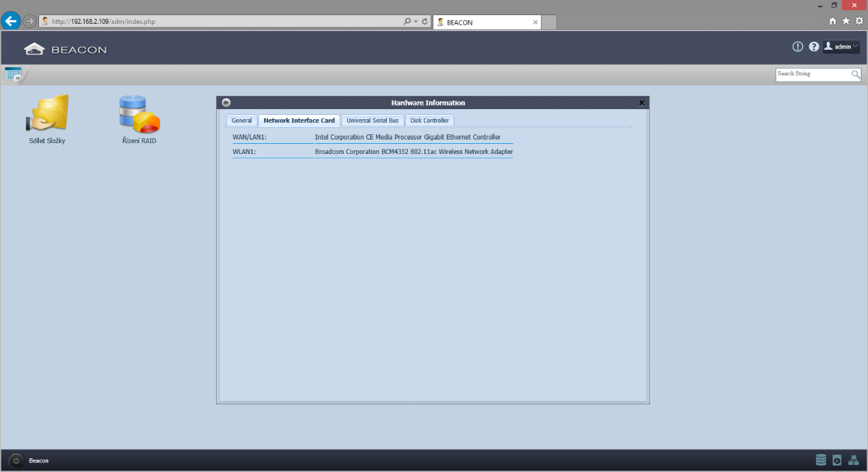Open the help question mark icon

pos(814,47)
